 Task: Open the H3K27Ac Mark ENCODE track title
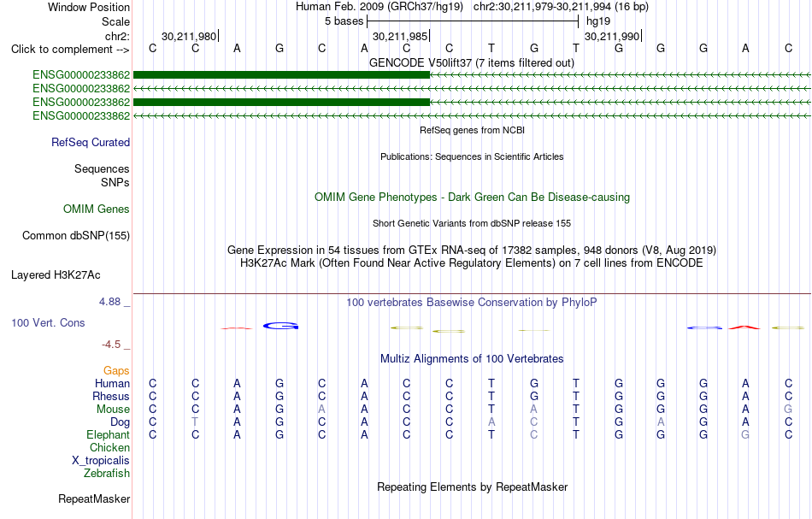(472, 263)
